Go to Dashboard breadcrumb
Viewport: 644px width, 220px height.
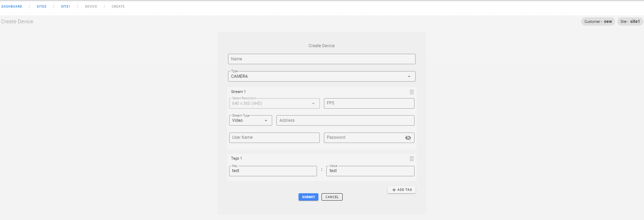(12, 7)
